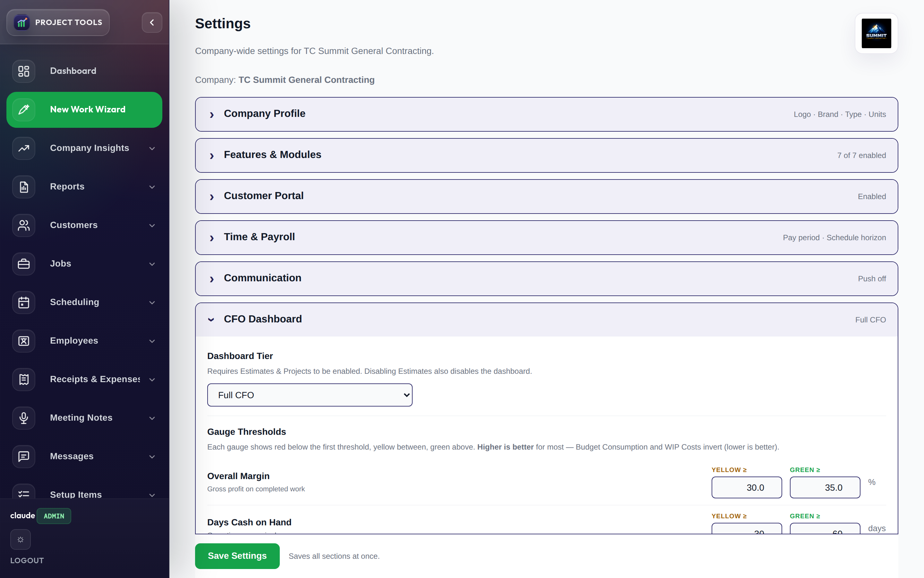The image size is (924, 578).
Task: Click the 'Push off' Communication status
Action: pos(872,279)
